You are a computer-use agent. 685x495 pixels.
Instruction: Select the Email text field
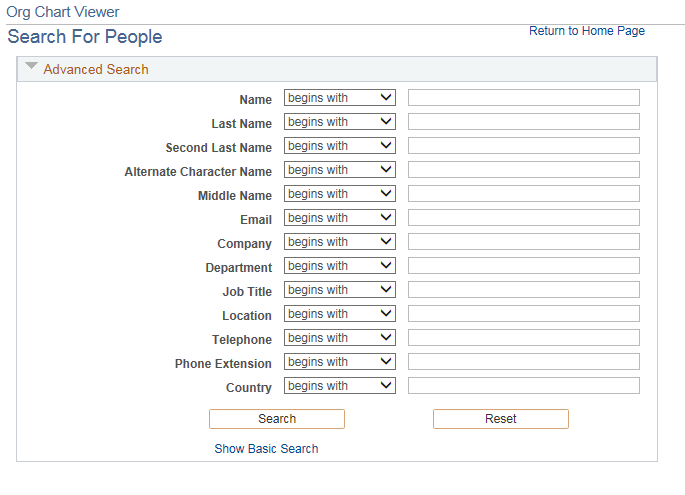pos(523,218)
